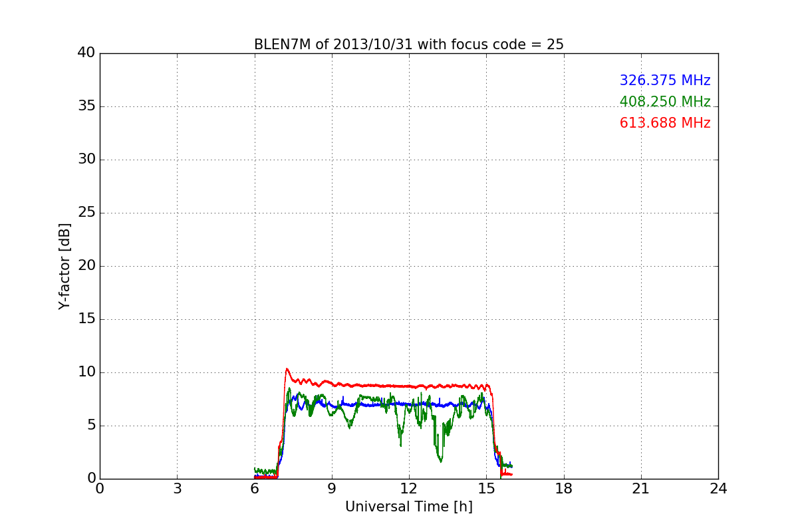
Task: Click the y-axis tick label 15
Action: coord(86,319)
